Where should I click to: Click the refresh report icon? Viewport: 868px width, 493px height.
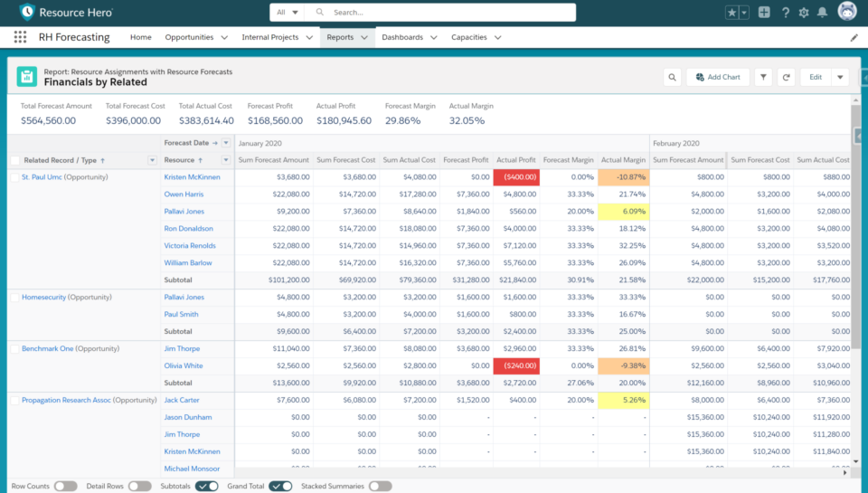tap(786, 77)
